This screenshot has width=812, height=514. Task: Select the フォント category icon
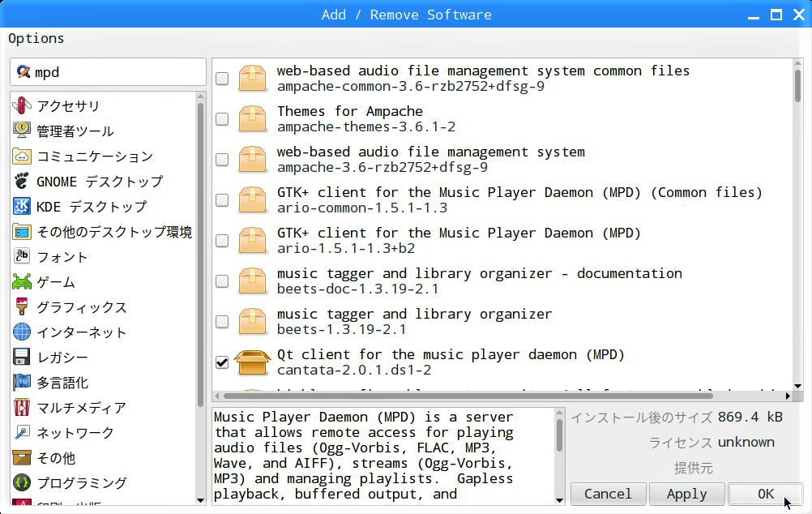coord(22,256)
